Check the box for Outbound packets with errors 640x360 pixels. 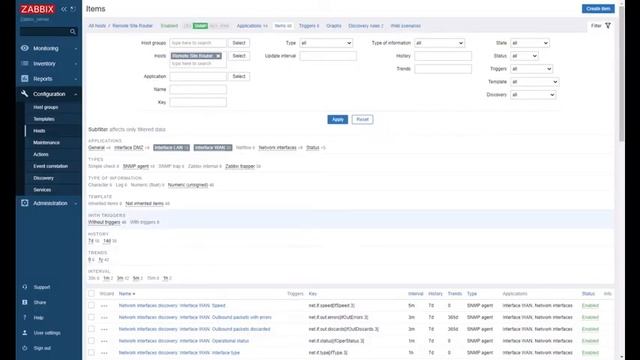(x=91, y=317)
